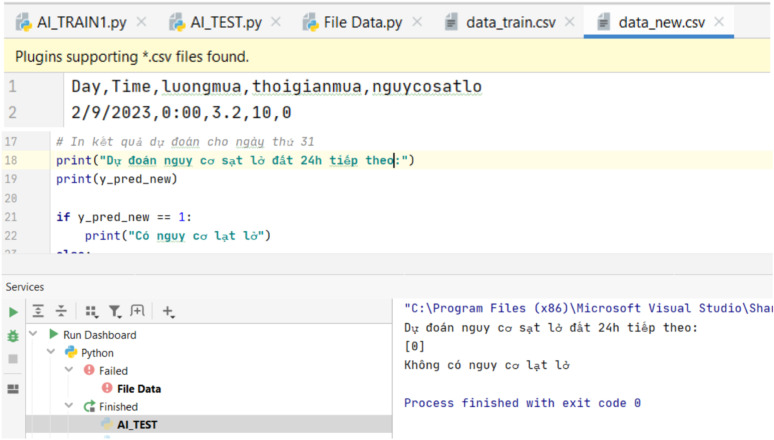Select File Data in the Failed list
Viewport: 774px width, 440px height.
(138, 389)
